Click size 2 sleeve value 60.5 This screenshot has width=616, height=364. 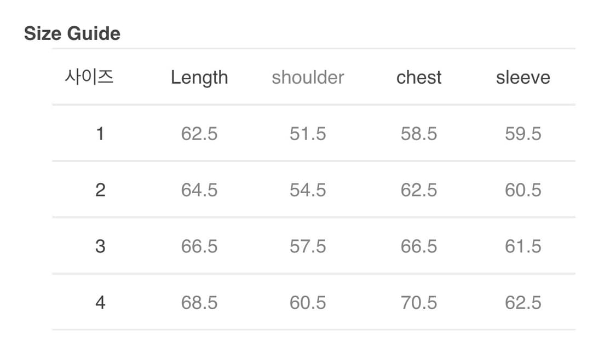(523, 190)
